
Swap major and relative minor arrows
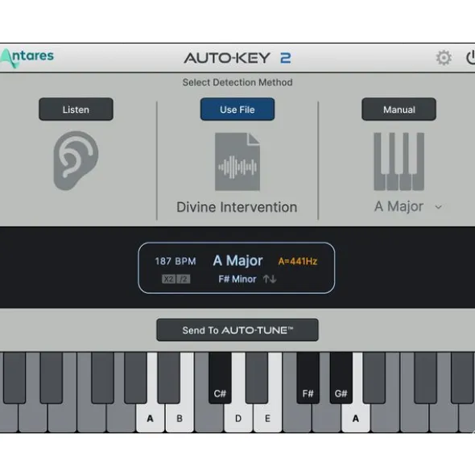(270, 279)
